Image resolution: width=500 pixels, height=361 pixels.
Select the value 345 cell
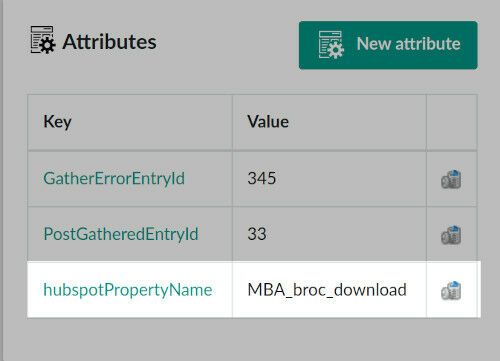click(x=329, y=179)
